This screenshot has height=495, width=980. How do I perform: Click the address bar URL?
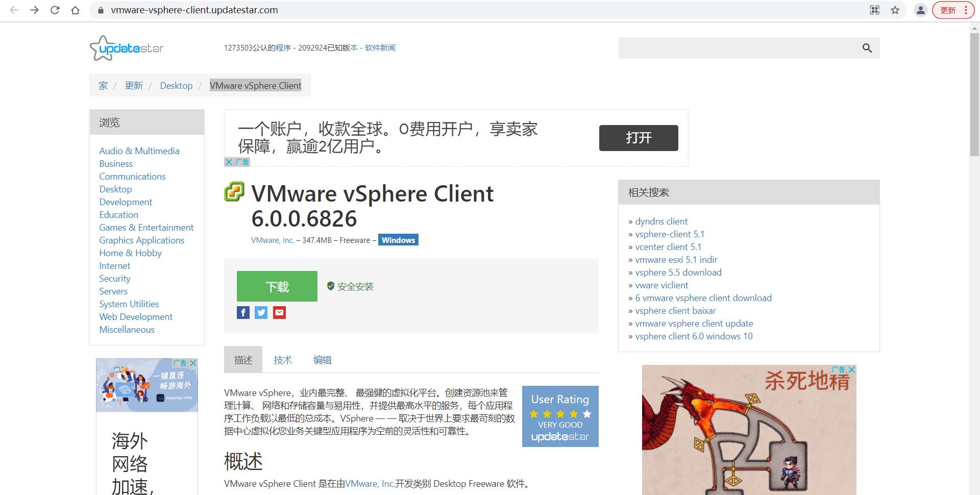194,10
